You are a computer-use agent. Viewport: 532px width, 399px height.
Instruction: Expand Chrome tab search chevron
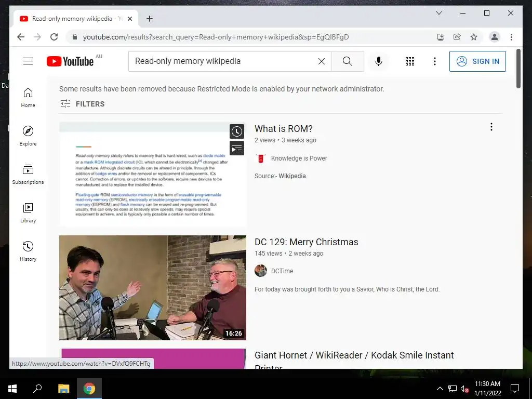click(x=438, y=13)
